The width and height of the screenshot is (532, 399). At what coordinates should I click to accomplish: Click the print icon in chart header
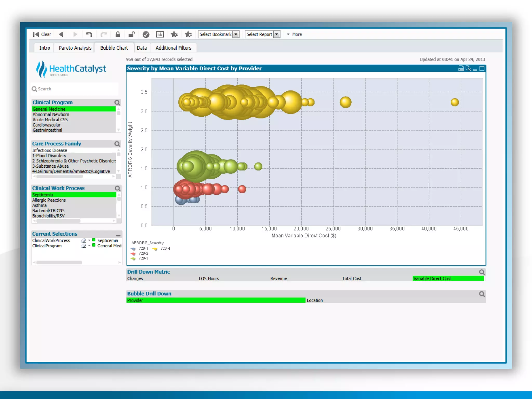tap(461, 68)
